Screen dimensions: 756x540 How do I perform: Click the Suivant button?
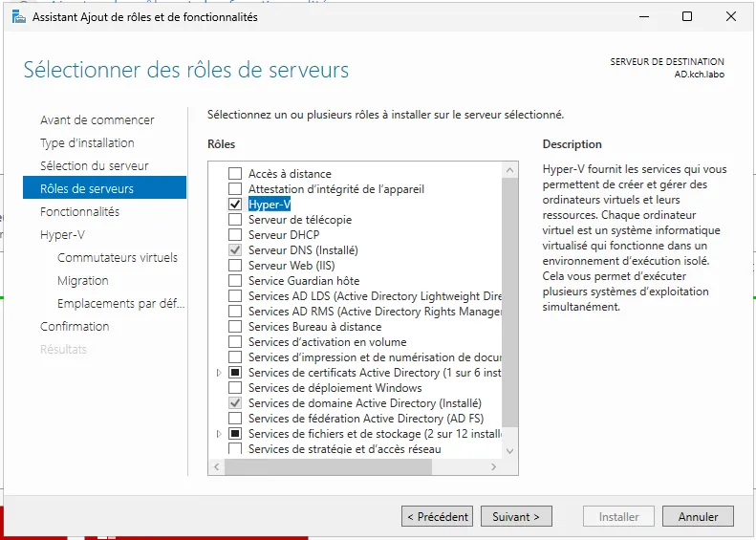pos(516,517)
